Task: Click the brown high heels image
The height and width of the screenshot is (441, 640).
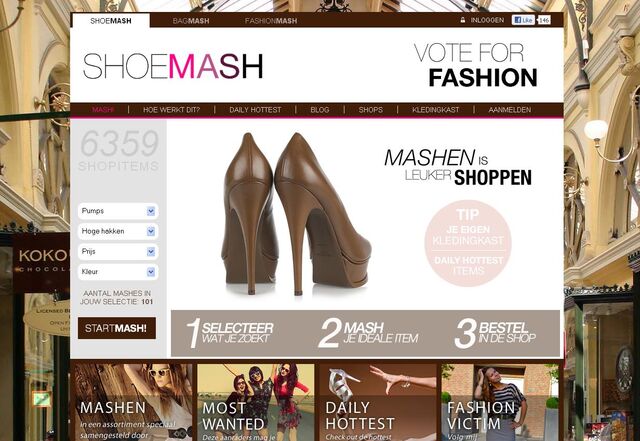Action: click(297, 214)
